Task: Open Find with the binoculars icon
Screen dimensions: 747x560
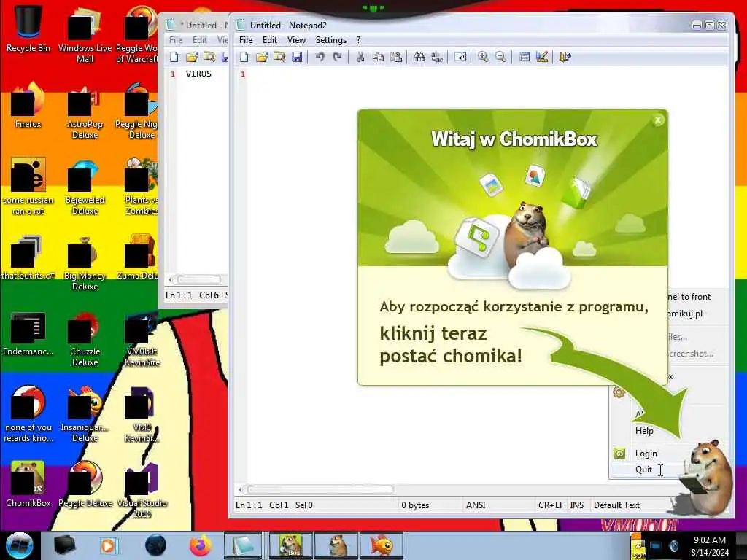Action: click(x=419, y=57)
